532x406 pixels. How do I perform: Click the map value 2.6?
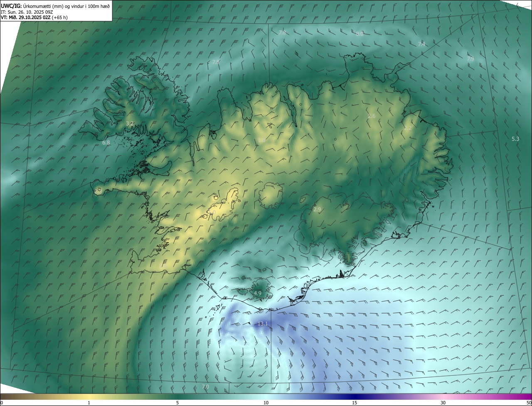pos(372,116)
